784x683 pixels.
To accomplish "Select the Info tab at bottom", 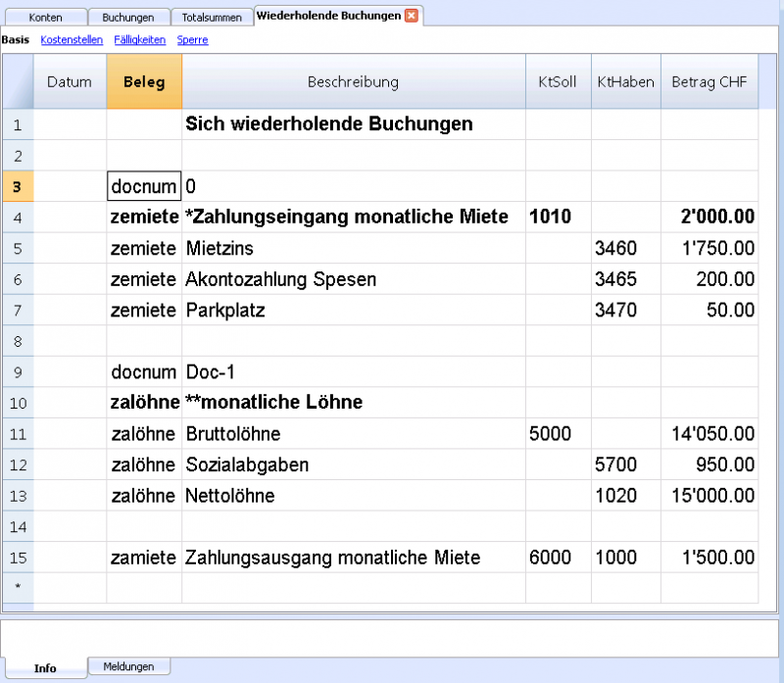I will (x=45, y=667).
